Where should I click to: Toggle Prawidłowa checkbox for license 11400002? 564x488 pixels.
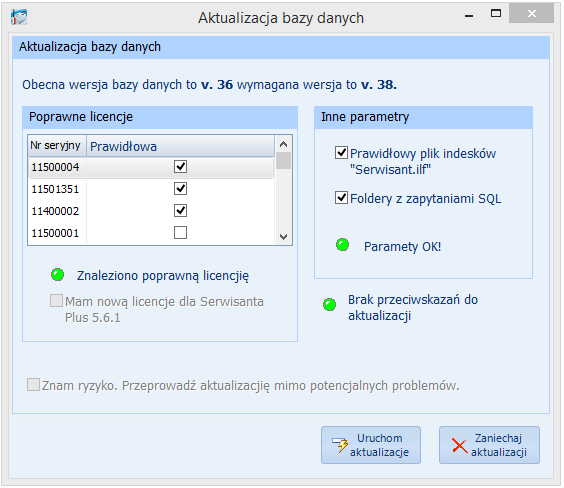(180, 211)
